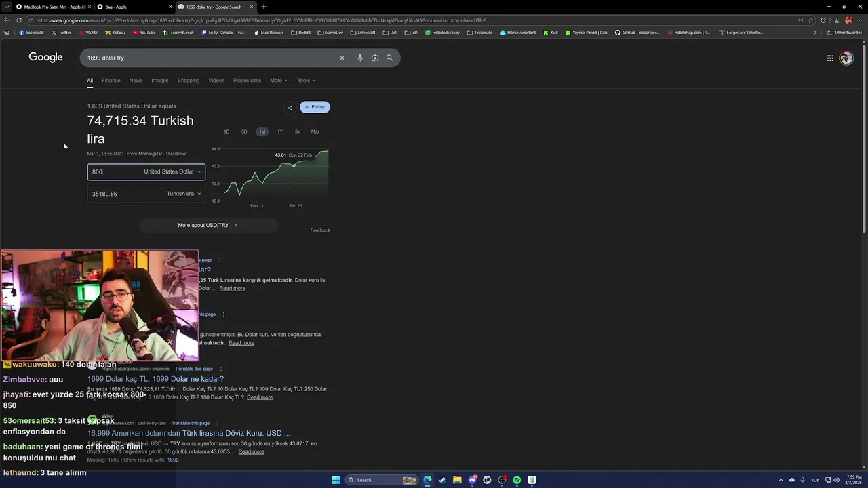The height and width of the screenshot is (488, 868).
Task: Open the Kotaku bookmark
Action: tap(115, 33)
